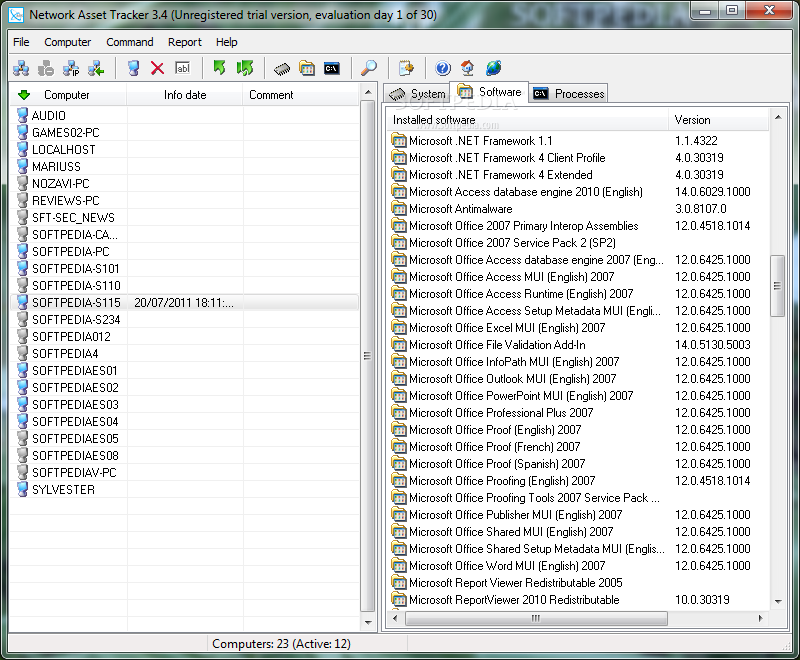Click the C:\ processes toolbar icon
Screen dimensions: 800x660
point(332,68)
